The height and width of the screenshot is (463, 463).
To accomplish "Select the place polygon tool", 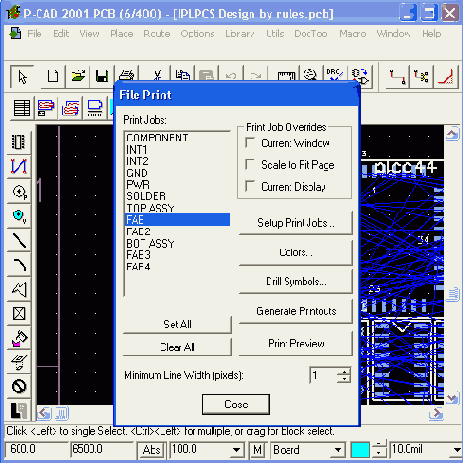I will tap(19, 289).
